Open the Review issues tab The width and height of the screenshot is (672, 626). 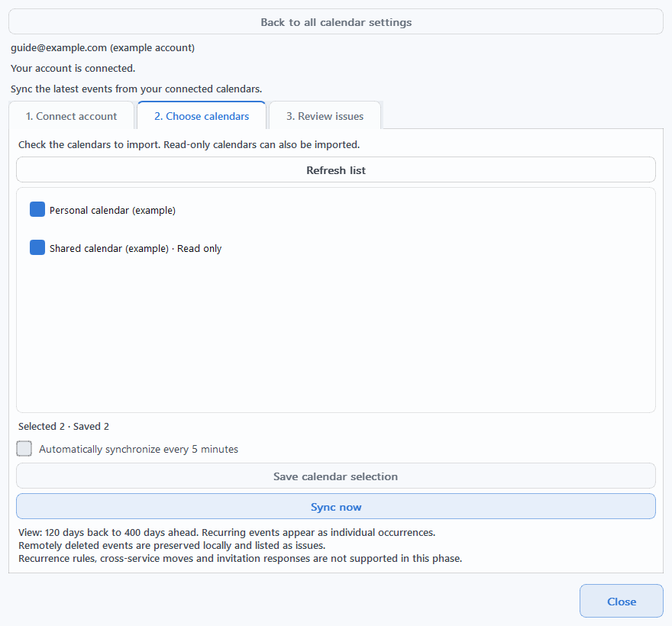325,116
